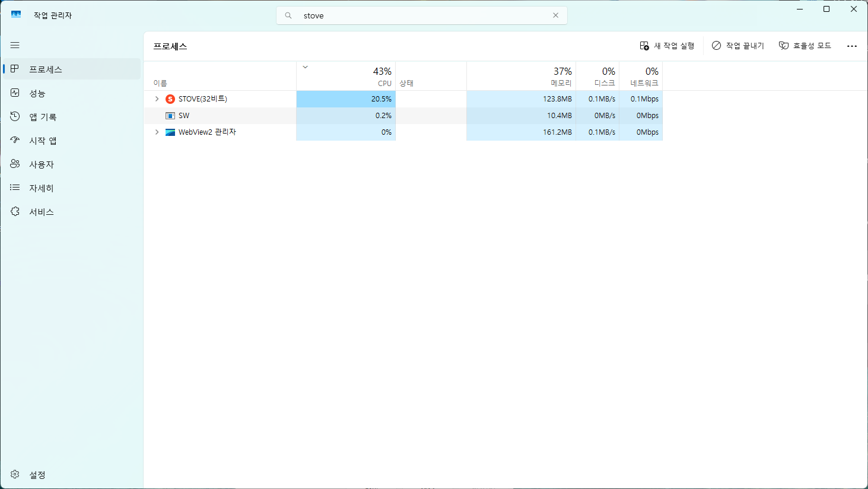This screenshot has height=489, width=868.
Task: Click the sort chevron above CPU column
Action: point(306,67)
